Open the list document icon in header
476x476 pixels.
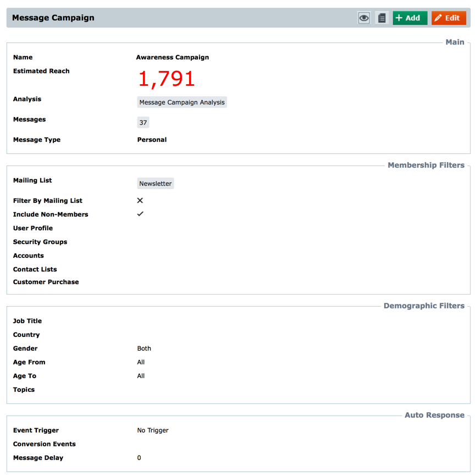[x=381, y=18]
